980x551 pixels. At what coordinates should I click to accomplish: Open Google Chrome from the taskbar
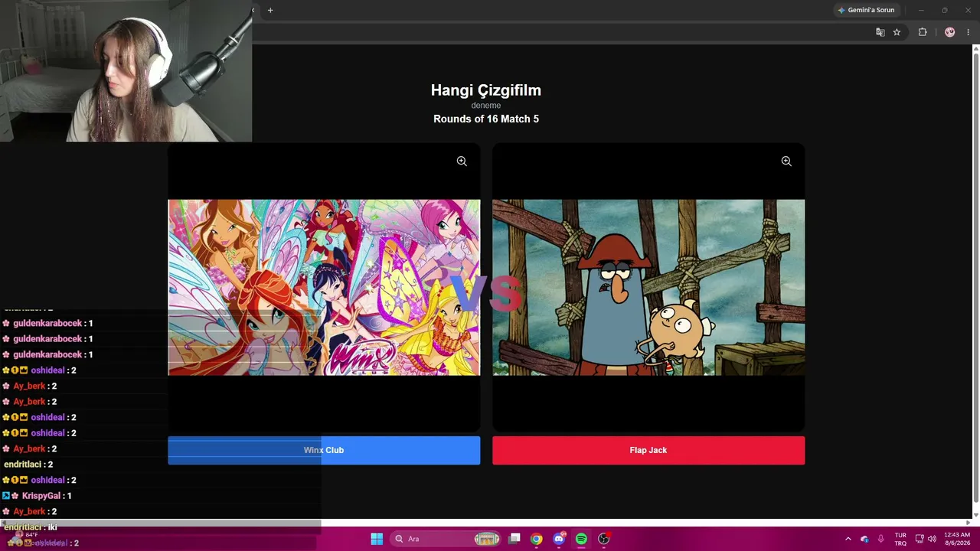point(537,539)
